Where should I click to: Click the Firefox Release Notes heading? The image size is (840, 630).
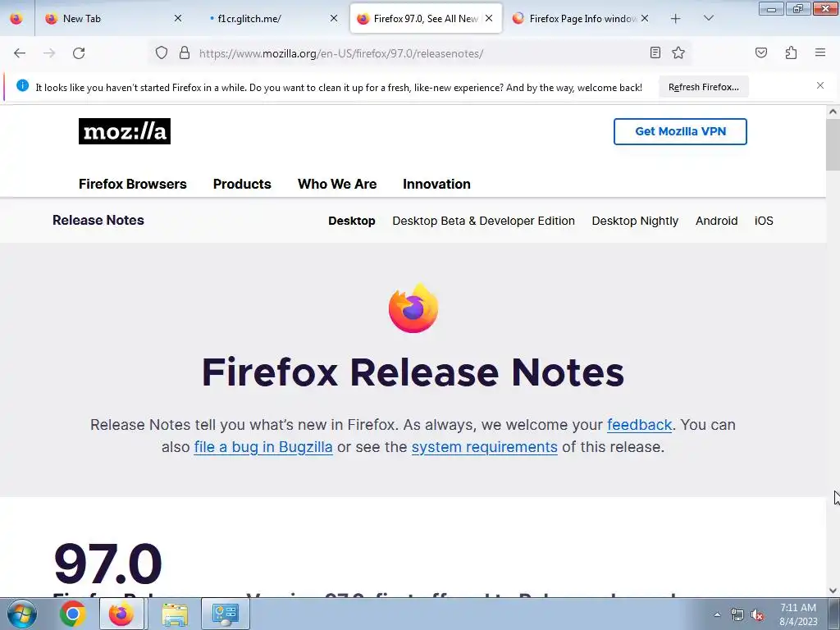click(413, 372)
